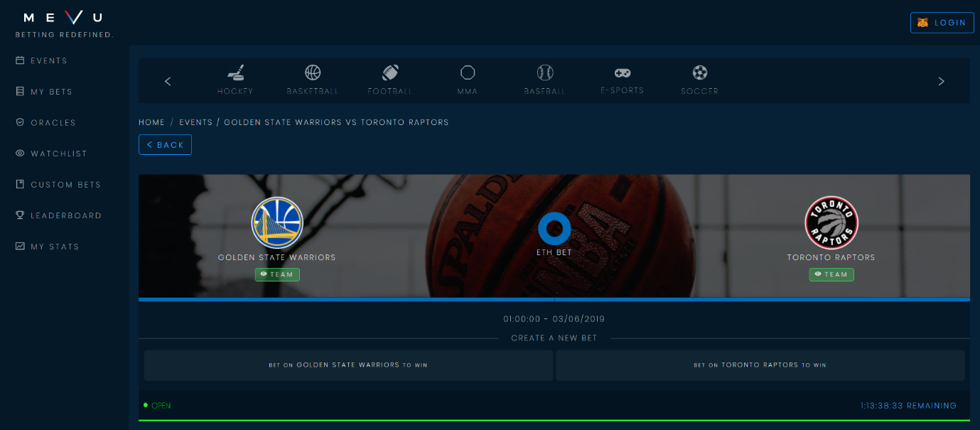The width and height of the screenshot is (980, 430).
Task: Open Leaderboard in the sidebar
Action: [58, 215]
